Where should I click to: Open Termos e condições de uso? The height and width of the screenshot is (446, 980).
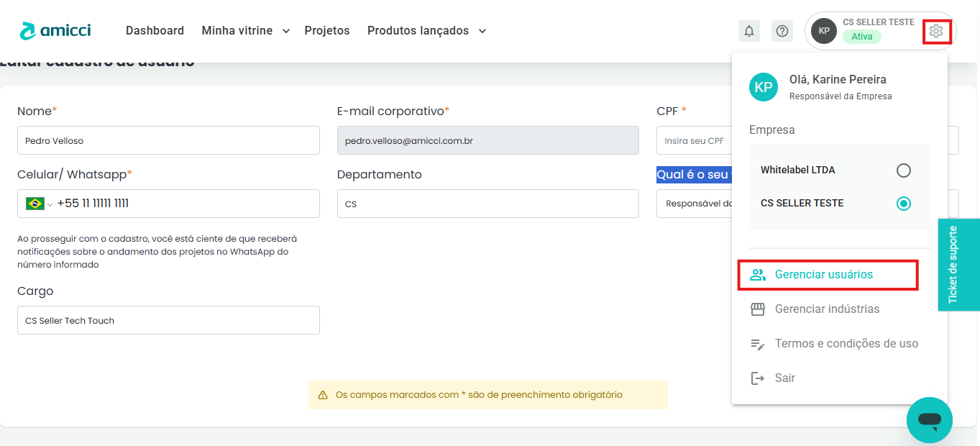tap(846, 344)
